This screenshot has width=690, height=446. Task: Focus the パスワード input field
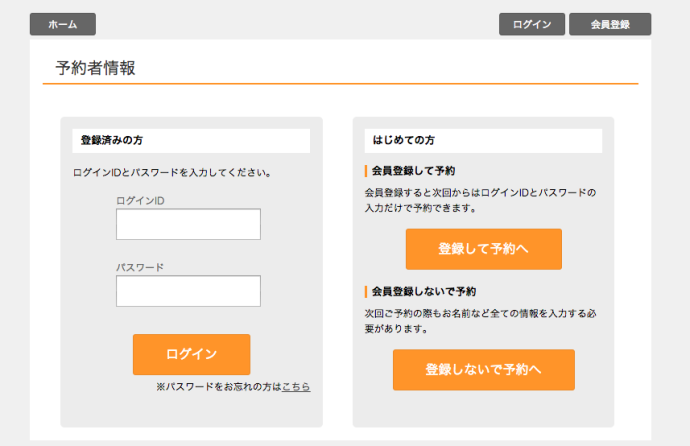(x=188, y=291)
